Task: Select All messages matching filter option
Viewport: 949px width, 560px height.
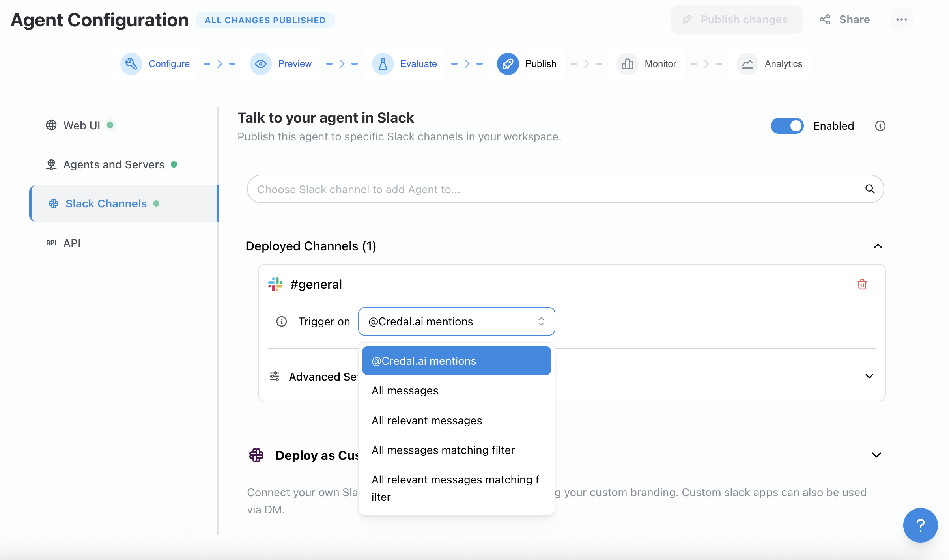Action: click(443, 450)
